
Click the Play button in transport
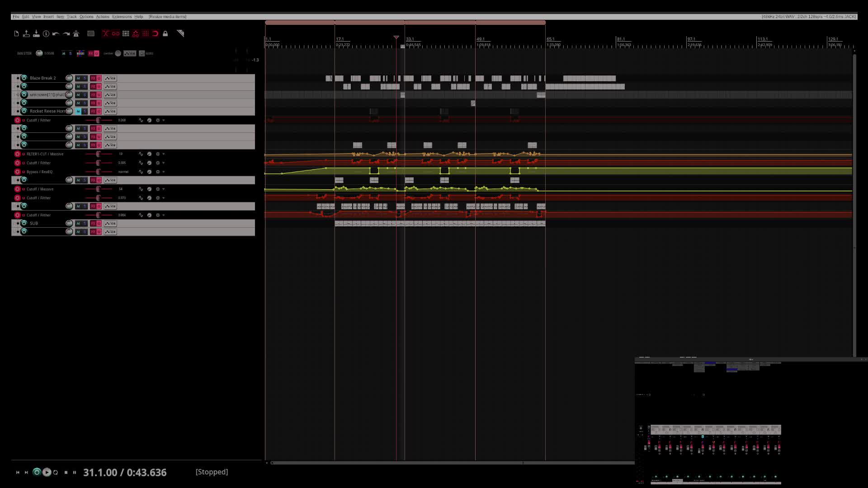[47, 472]
